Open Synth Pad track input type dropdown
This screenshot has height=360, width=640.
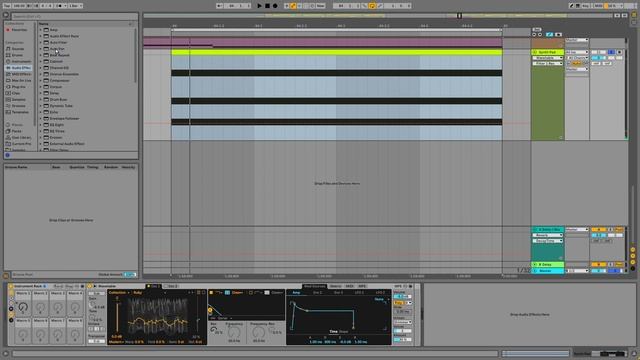coord(576,52)
